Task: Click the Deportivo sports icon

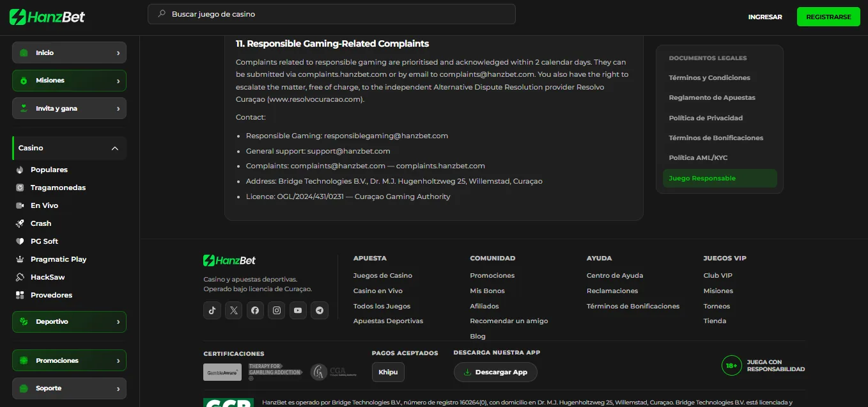Action: click(24, 322)
